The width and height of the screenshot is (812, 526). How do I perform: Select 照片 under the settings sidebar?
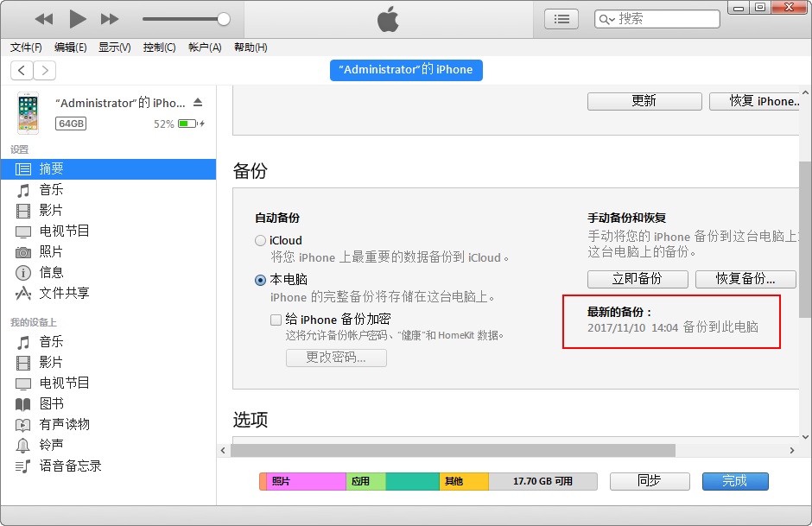[51, 251]
